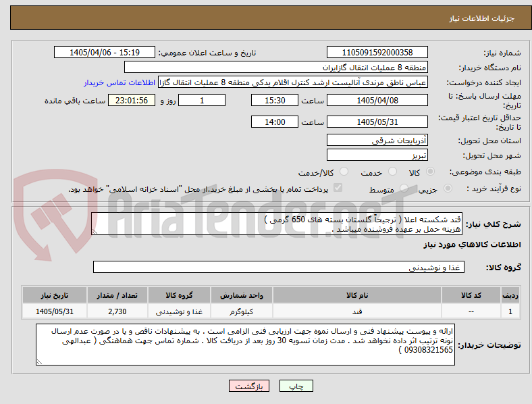532x404 pixels.
Task: Click the تعداد / مقدار column header
Action: [117, 295]
